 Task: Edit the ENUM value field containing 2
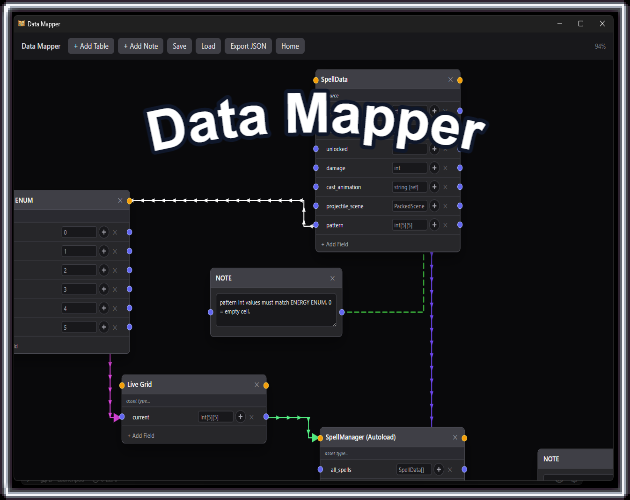pos(79,270)
